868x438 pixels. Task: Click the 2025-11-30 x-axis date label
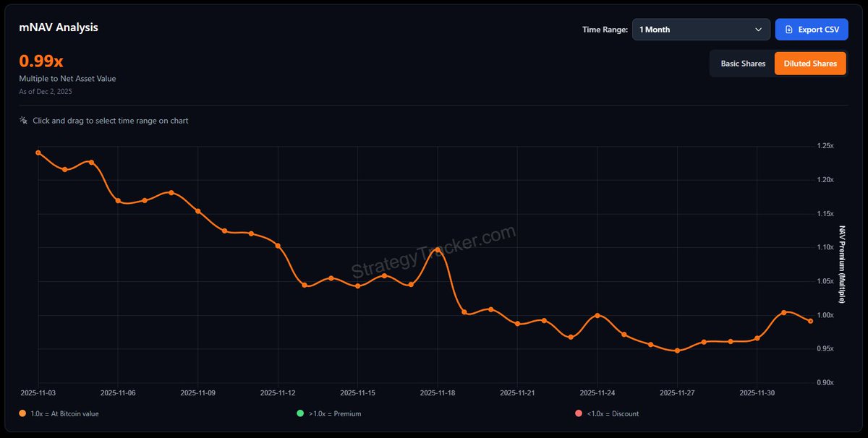point(757,393)
